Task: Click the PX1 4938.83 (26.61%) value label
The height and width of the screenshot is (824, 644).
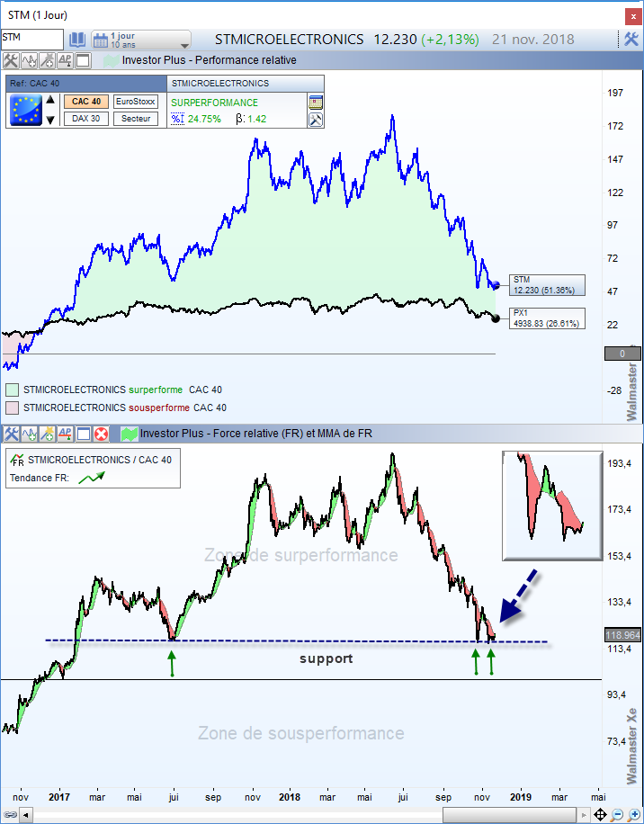Action: (x=547, y=318)
